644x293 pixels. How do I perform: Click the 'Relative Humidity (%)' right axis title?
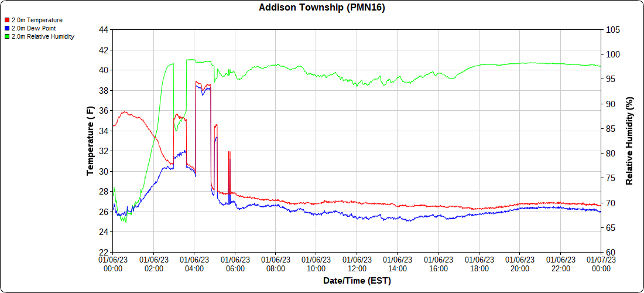[630, 141]
